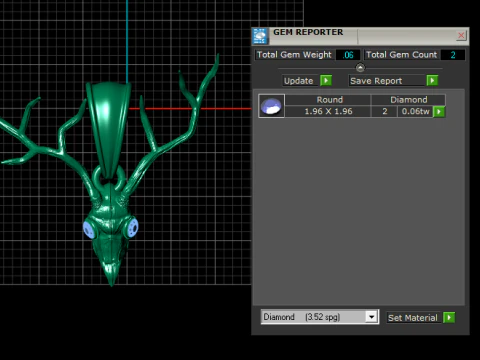Click the GEM REPORTER title text
This screenshot has height=360, width=480.
308,32
